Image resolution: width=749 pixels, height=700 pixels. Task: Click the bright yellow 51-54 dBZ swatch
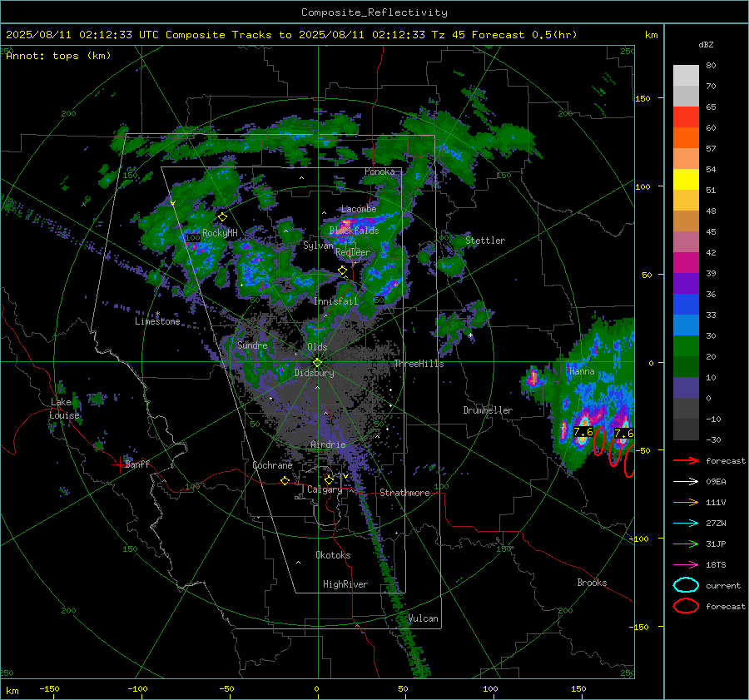tap(686, 180)
